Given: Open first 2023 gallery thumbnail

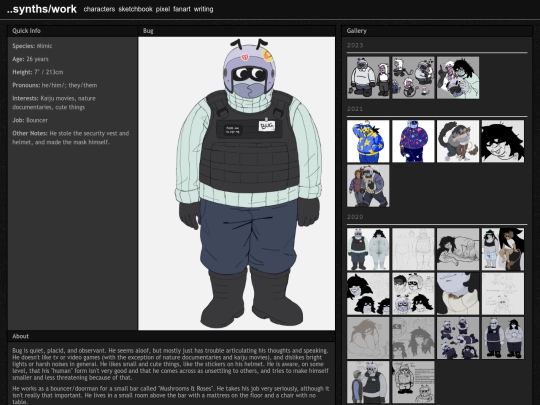Looking at the screenshot, I should coord(368,78).
